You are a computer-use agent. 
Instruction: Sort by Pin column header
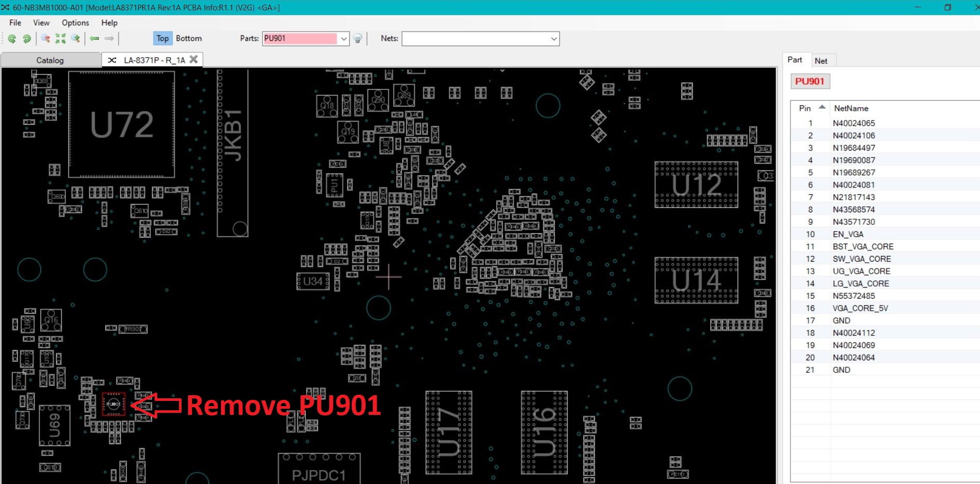805,108
